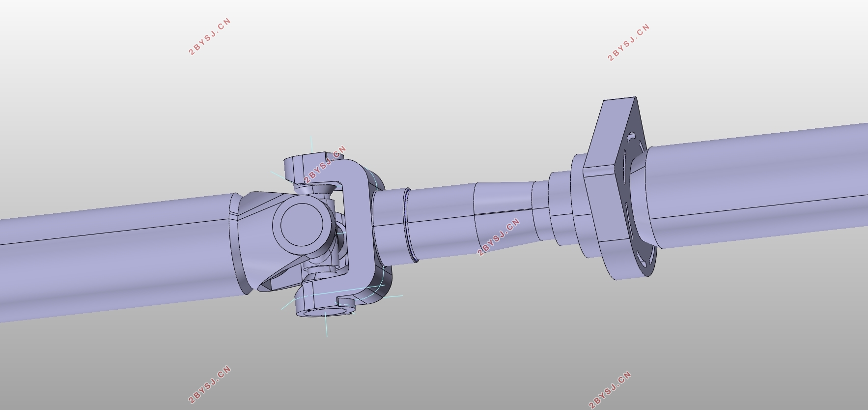Click the 2BYSJ.CN watermark above the flange plate
The width and height of the screenshot is (868, 410).
(x=629, y=42)
